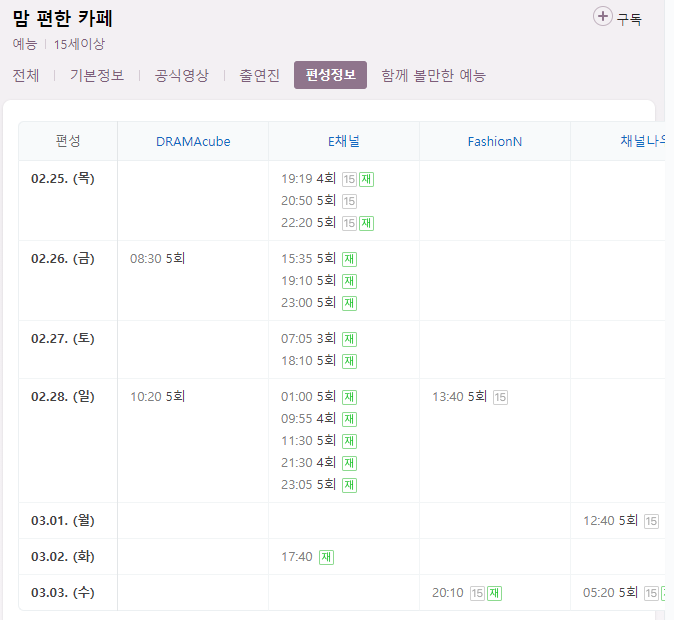Select the 03.02. (화) date row

(x=63, y=556)
